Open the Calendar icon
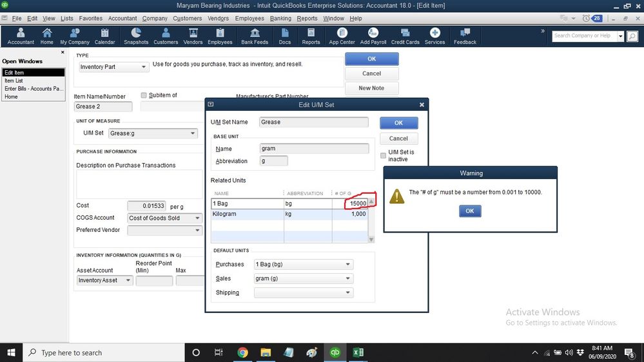This screenshot has height=362, width=644. [x=104, y=36]
